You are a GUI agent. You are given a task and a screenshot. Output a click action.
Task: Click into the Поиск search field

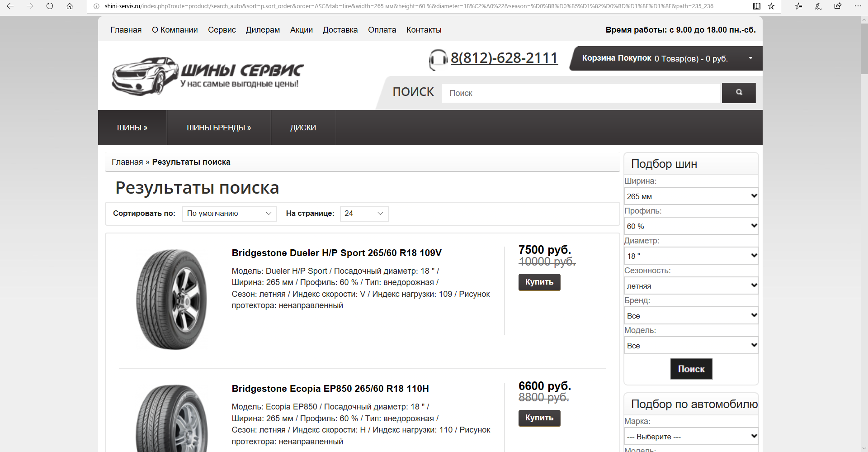coord(580,93)
